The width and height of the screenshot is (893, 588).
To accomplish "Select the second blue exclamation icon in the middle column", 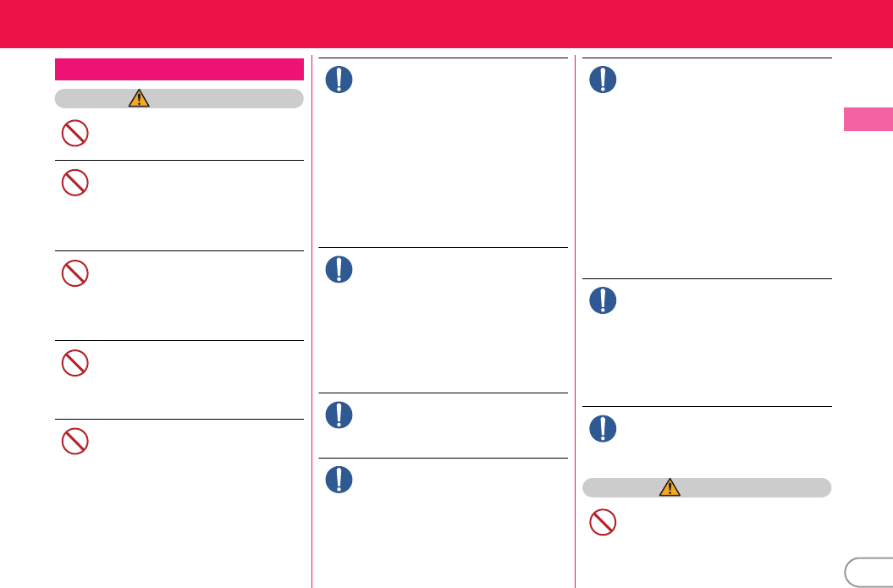I will [x=339, y=269].
